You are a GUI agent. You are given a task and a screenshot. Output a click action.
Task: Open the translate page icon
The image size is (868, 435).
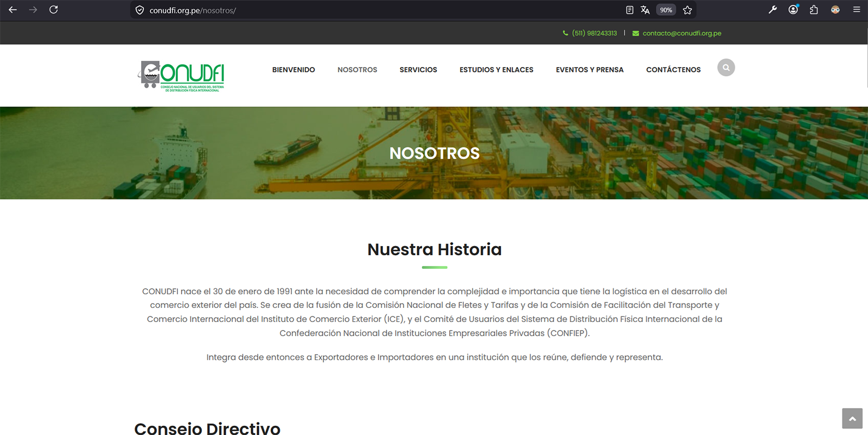pyautogui.click(x=645, y=10)
